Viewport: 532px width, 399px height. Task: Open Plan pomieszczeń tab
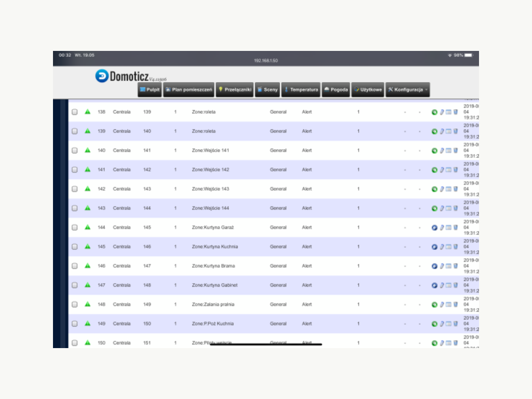point(189,89)
